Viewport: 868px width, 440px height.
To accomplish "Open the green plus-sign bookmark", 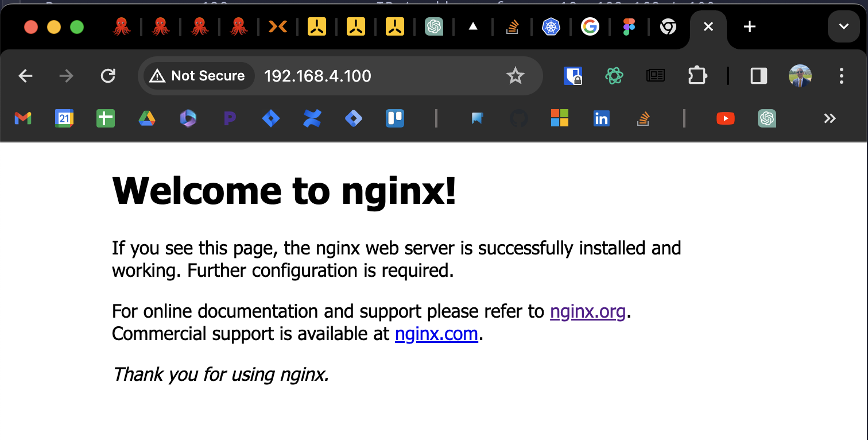I will tap(106, 118).
